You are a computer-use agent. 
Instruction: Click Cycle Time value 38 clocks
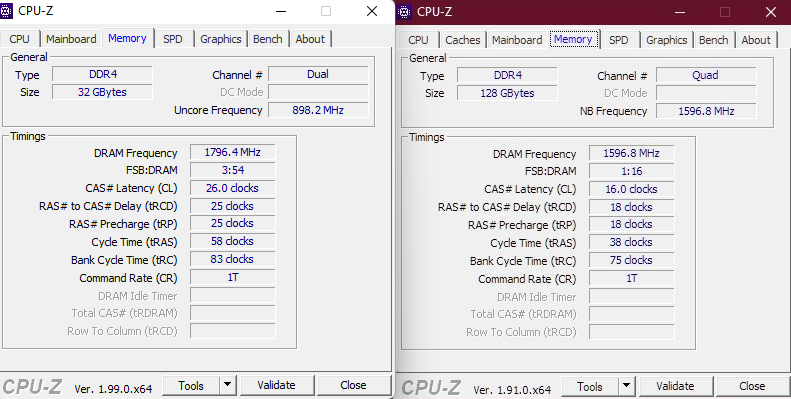tap(632, 242)
